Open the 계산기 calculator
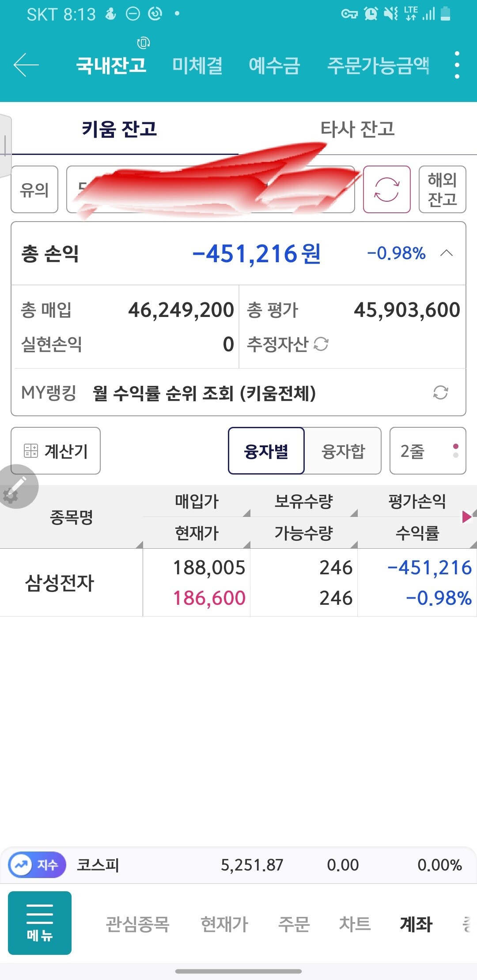The image size is (477, 980). 56,451
